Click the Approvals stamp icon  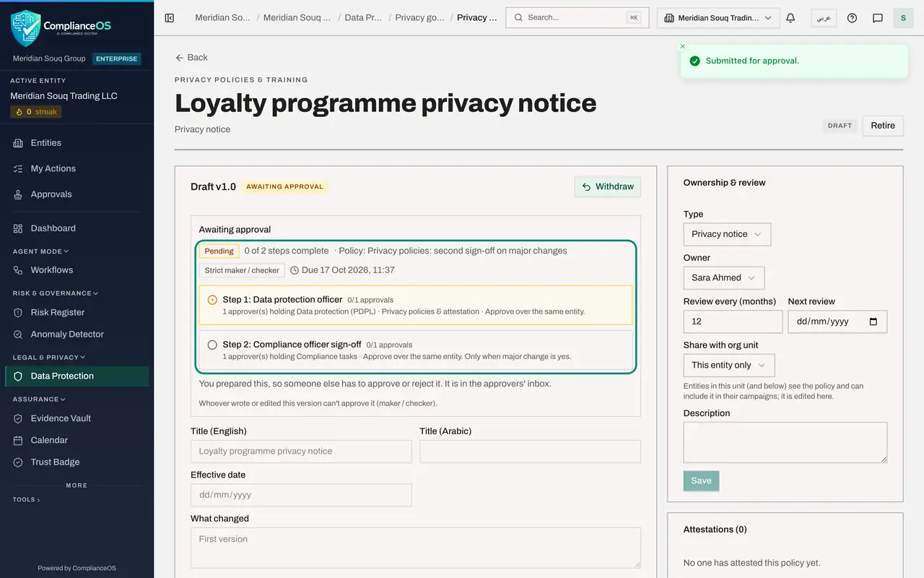point(18,194)
